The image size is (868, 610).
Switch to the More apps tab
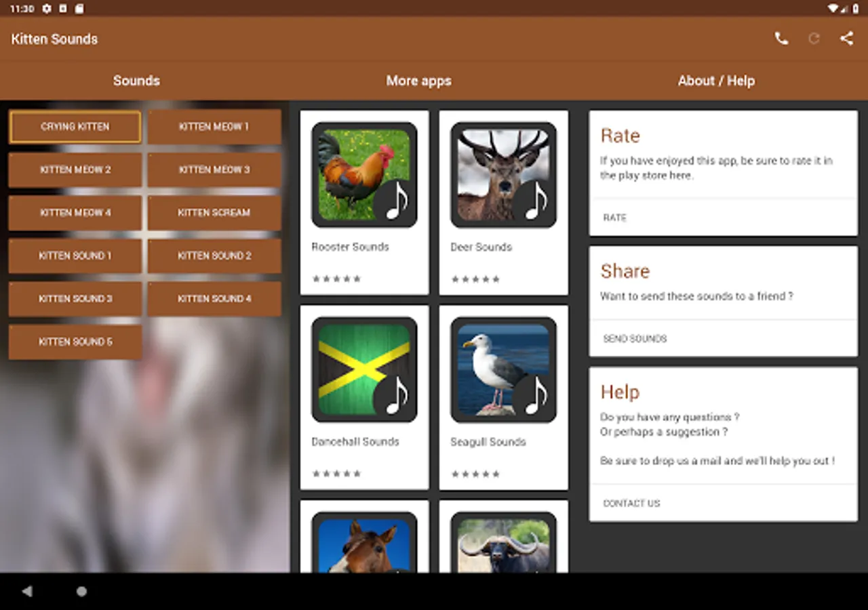click(x=418, y=81)
